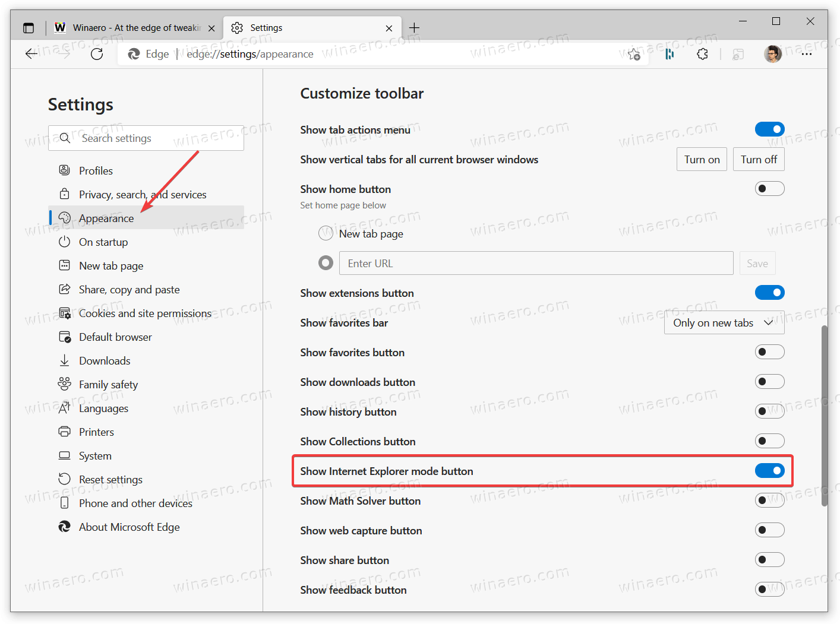Image resolution: width=840 pixels, height=624 pixels.
Task: Turn on Show downloads button toggle
Action: coord(769,382)
